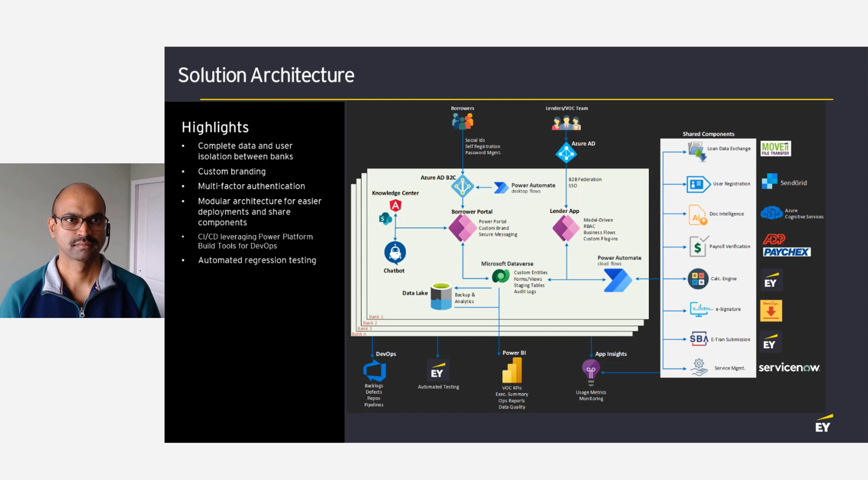Click the Solution Architecture slide title
The height and width of the screenshot is (480, 868).
(266, 75)
